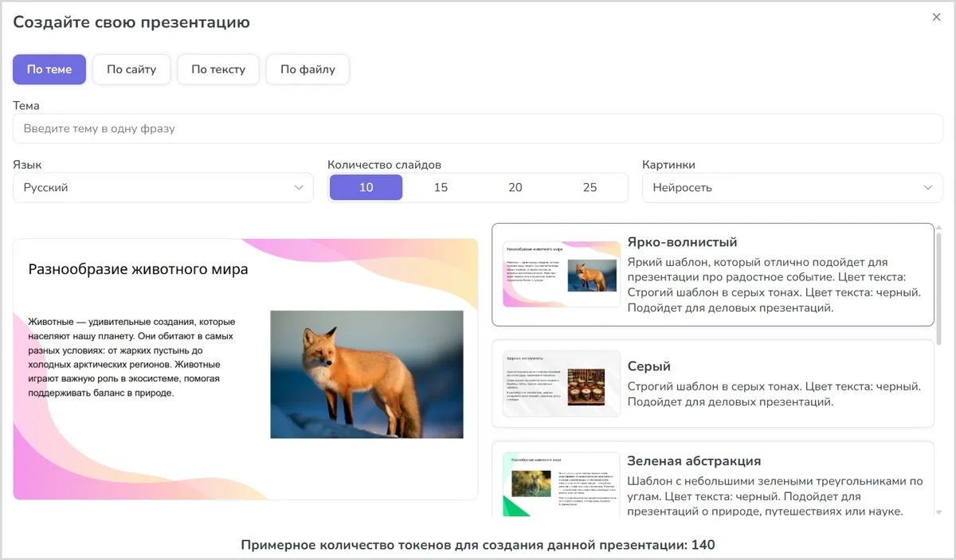Open the «Язык» language dropdown
The image size is (956, 560).
pos(163,188)
